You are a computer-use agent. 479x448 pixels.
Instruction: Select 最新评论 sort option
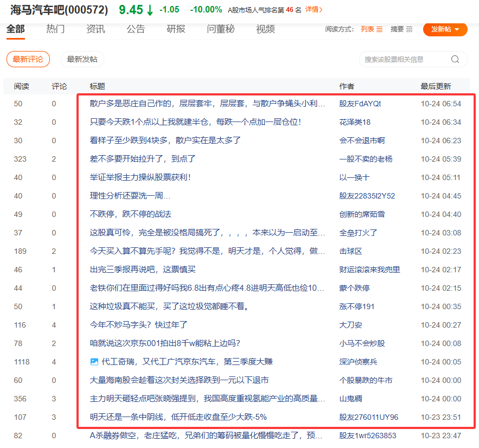pyautogui.click(x=28, y=59)
